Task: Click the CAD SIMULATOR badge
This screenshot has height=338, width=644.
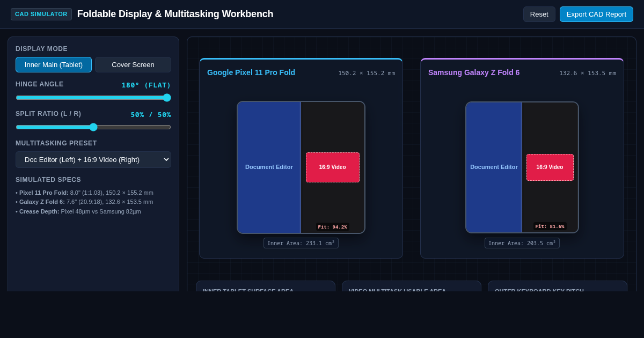Action: (41, 14)
